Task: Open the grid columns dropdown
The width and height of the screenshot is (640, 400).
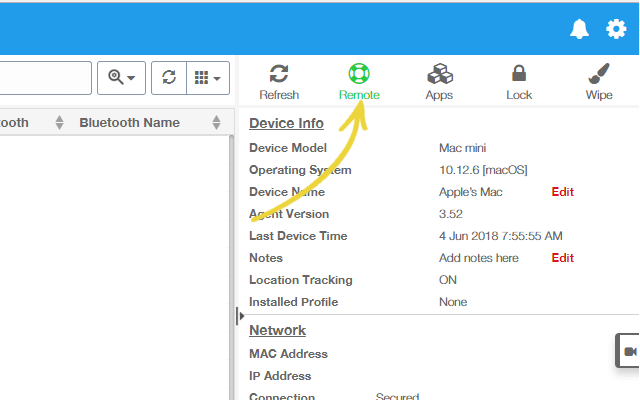Action: [208, 78]
